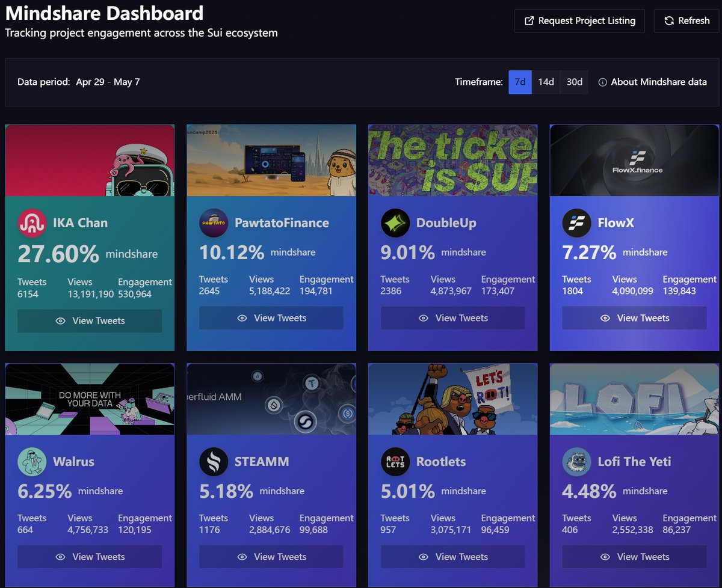This screenshot has width=722, height=588.
Task: Click the Rootlets project name
Action: pyautogui.click(x=441, y=462)
